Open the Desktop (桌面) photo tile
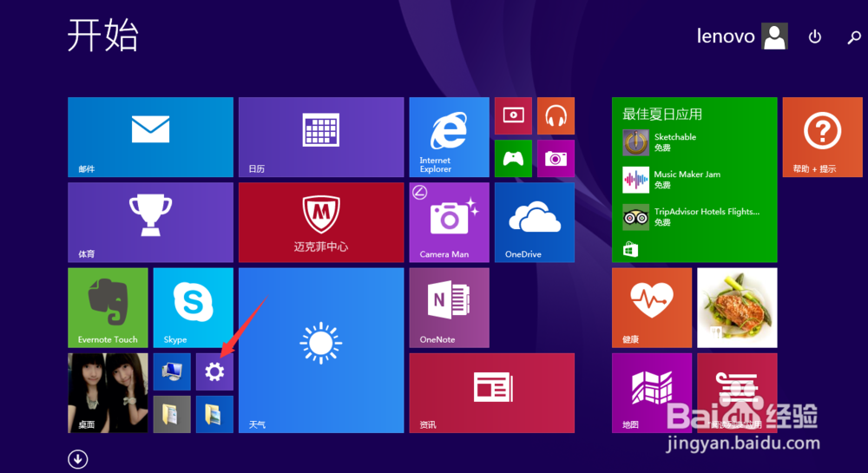The height and width of the screenshot is (473, 868). pyautogui.click(x=108, y=393)
